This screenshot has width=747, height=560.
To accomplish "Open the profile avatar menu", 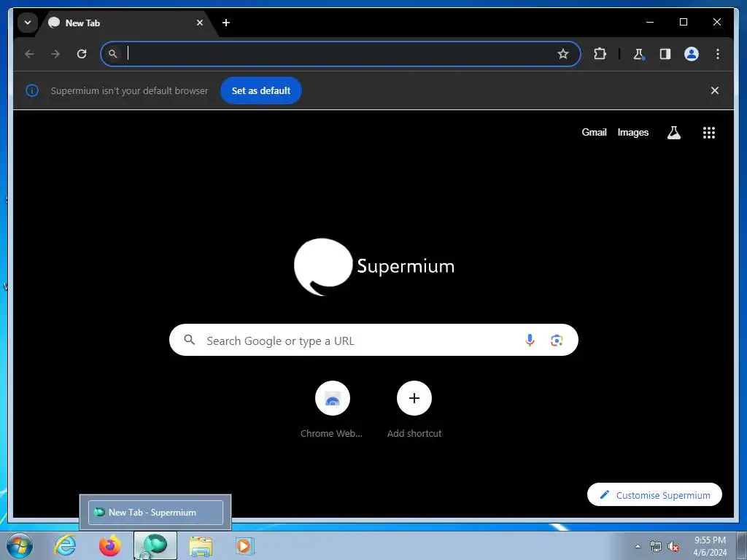I will (692, 54).
